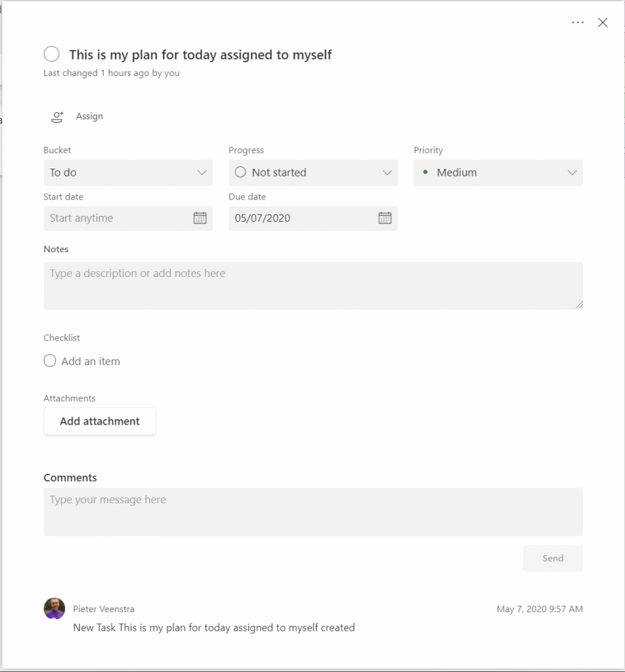Click the Assign person icon
625x672 pixels.
(x=57, y=117)
